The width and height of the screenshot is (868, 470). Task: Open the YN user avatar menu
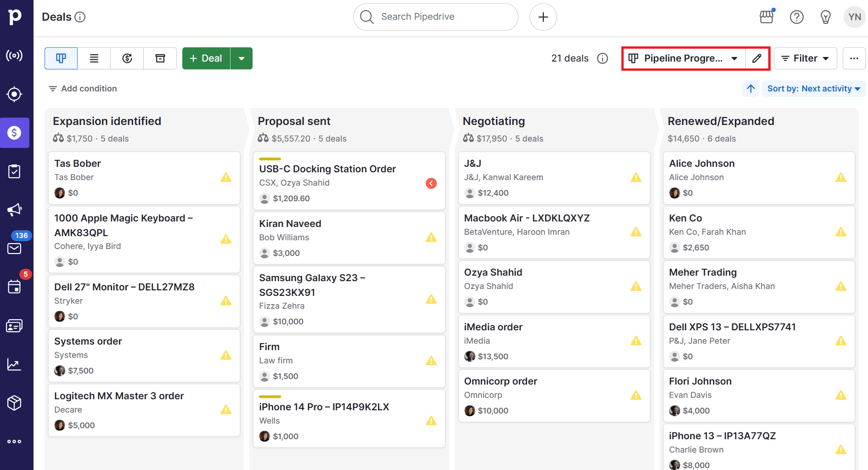click(855, 17)
